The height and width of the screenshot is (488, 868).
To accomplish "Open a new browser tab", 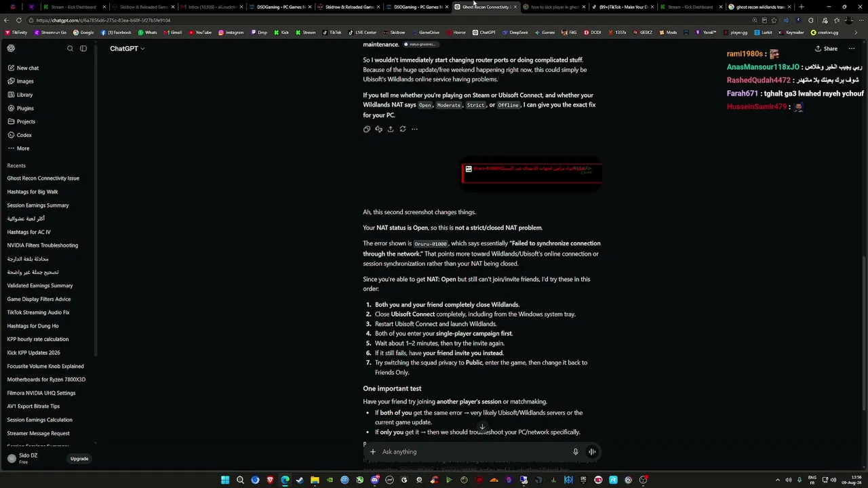I will pyautogui.click(x=802, y=7).
